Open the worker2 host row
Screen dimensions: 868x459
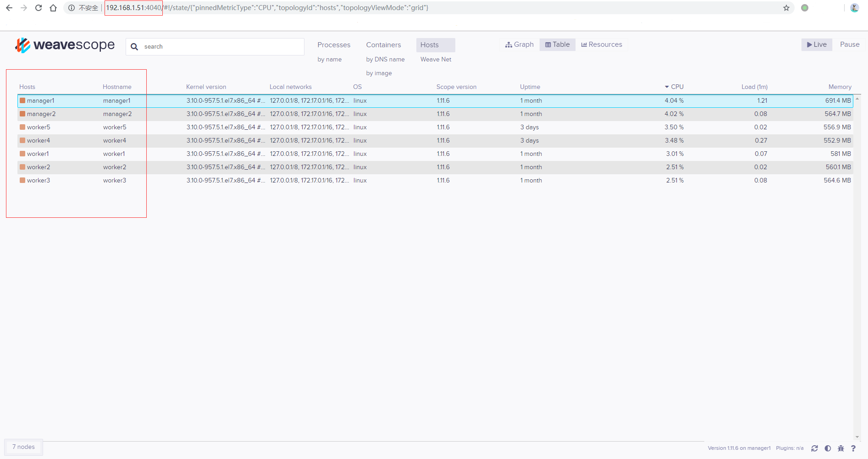tap(435, 167)
